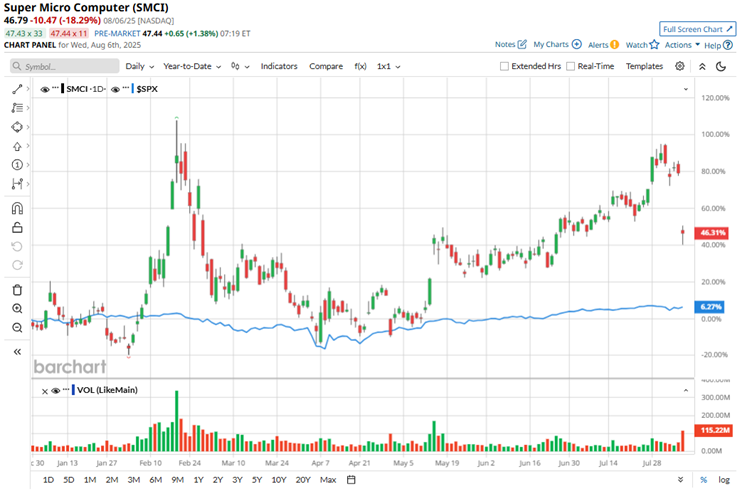This screenshot has height=494, width=752.
Task: Open the f(x) expressions menu
Action: [360, 66]
